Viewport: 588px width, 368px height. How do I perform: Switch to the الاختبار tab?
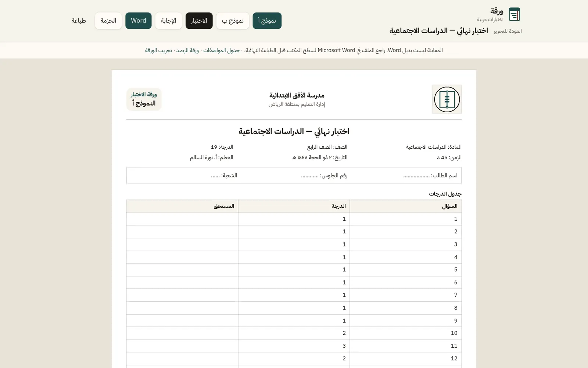pos(199,21)
